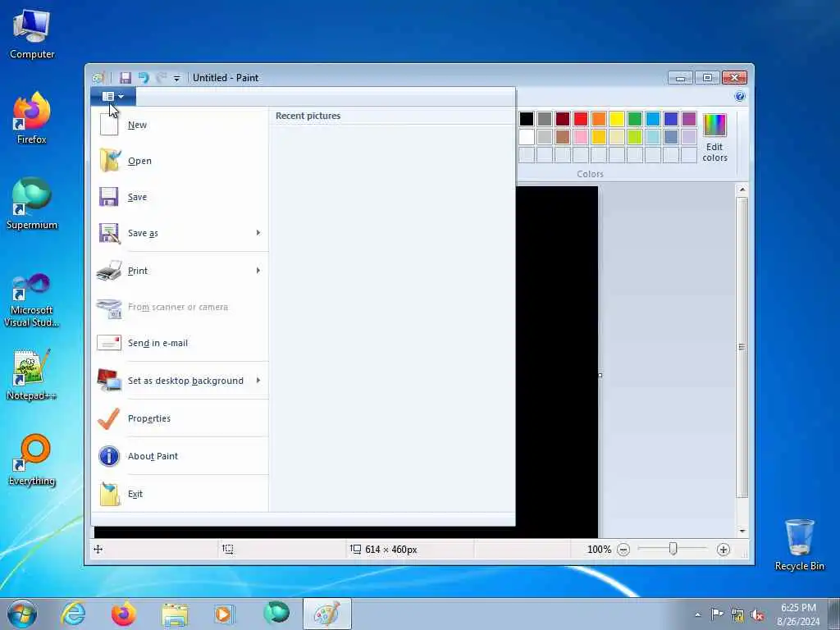Click the Open folder icon
Screen dimensions: 840x630
(x=109, y=160)
